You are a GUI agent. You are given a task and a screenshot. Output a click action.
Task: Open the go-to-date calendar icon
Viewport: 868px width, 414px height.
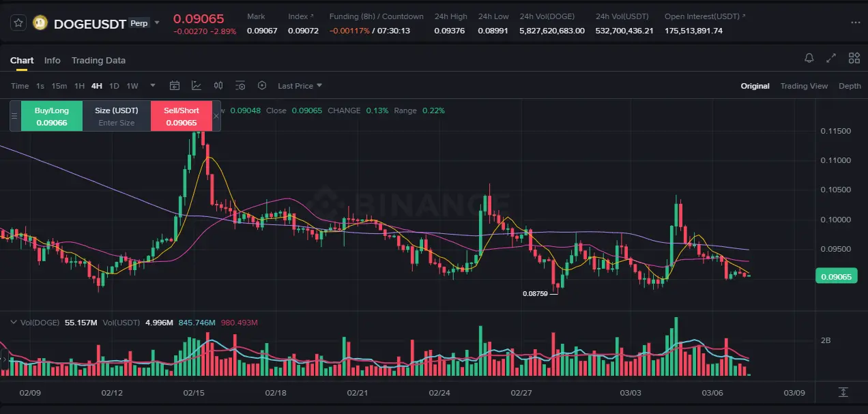pyautogui.click(x=175, y=86)
